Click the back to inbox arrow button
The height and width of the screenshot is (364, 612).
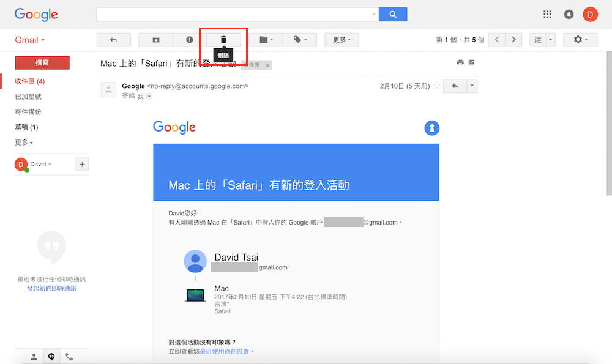pos(114,40)
